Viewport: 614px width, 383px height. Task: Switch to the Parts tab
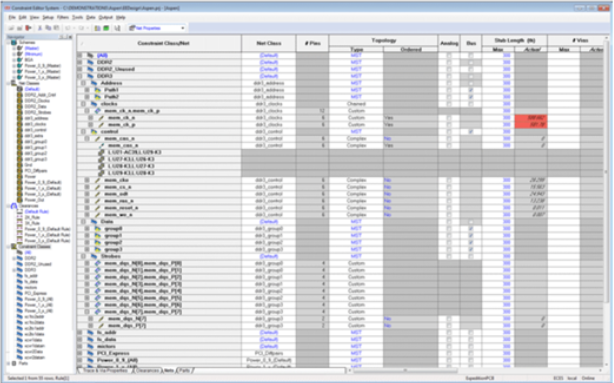pyautogui.click(x=184, y=370)
